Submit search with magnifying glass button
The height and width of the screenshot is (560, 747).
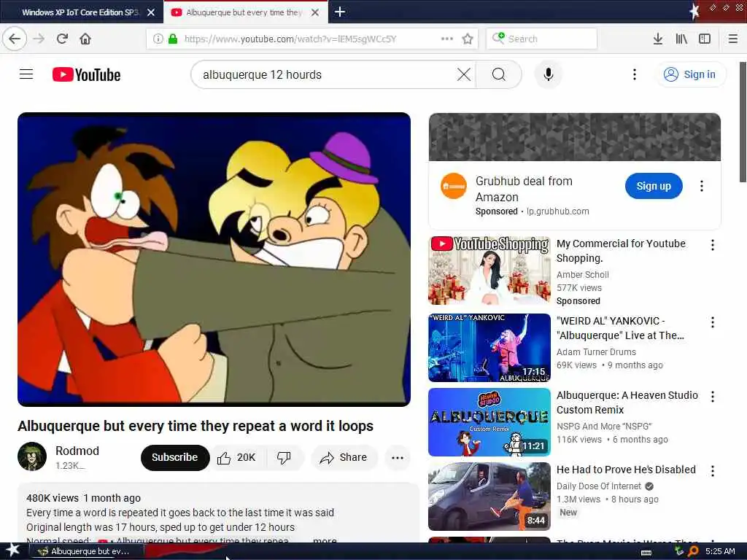tap(499, 74)
